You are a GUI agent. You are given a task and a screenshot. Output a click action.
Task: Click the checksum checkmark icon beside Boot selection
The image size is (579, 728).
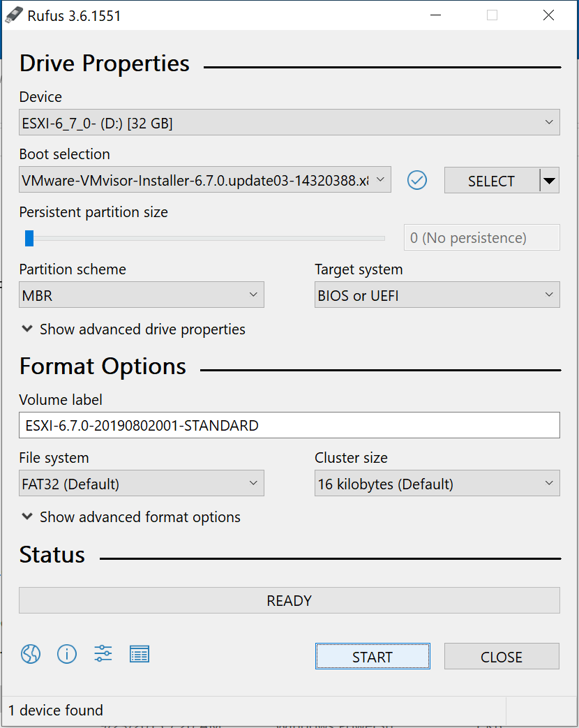(x=417, y=180)
